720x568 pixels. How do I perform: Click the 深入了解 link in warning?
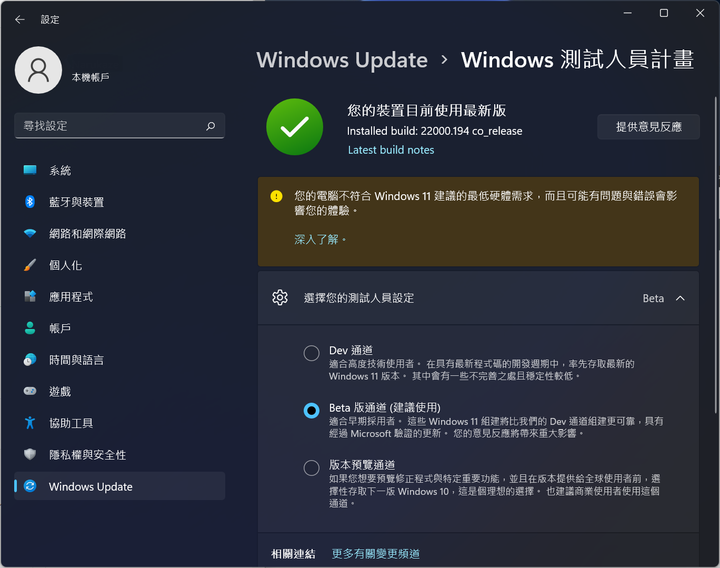[320, 239]
